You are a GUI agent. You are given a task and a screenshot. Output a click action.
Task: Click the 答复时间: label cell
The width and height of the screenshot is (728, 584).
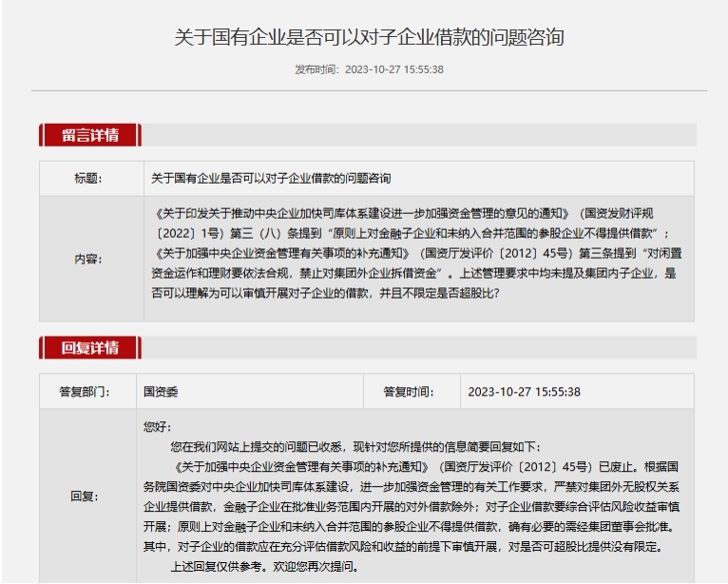tap(412, 392)
